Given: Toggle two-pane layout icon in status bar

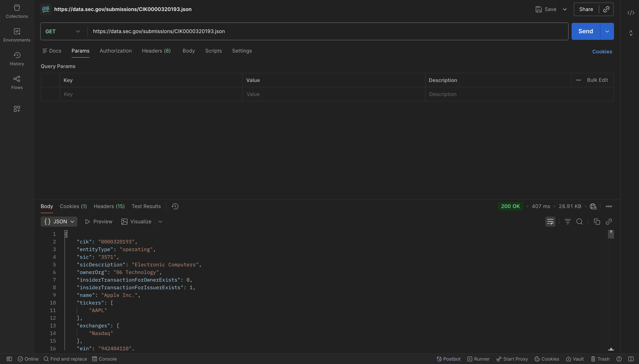Looking at the screenshot, I should 631,359.
